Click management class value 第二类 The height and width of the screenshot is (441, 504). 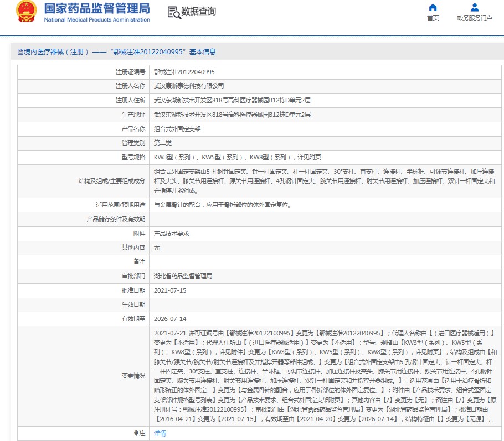(x=163, y=143)
